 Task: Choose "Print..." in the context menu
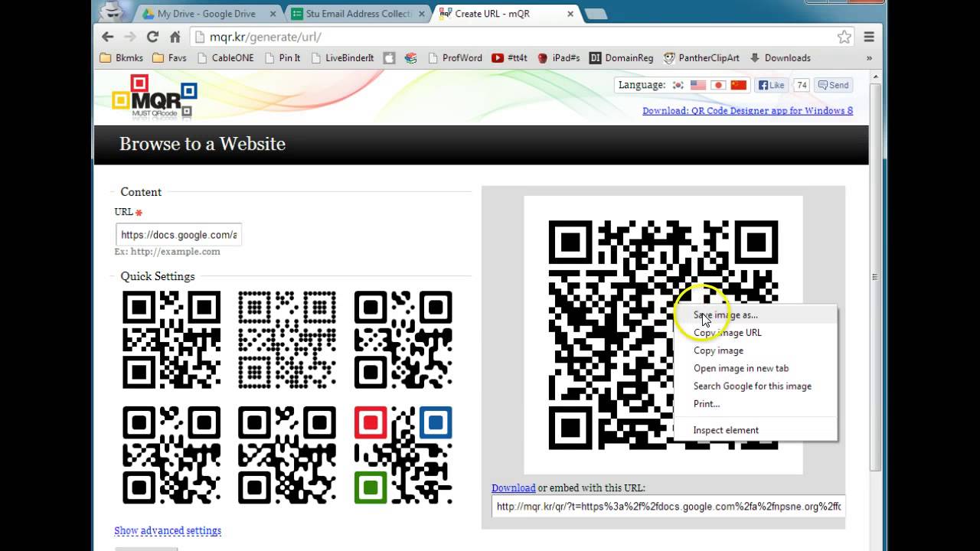pyautogui.click(x=756, y=403)
